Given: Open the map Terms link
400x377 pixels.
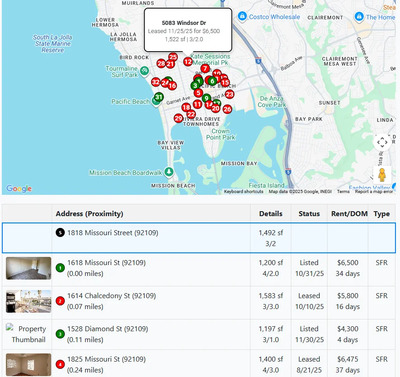Looking at the screenshot, I should [343, 191].
